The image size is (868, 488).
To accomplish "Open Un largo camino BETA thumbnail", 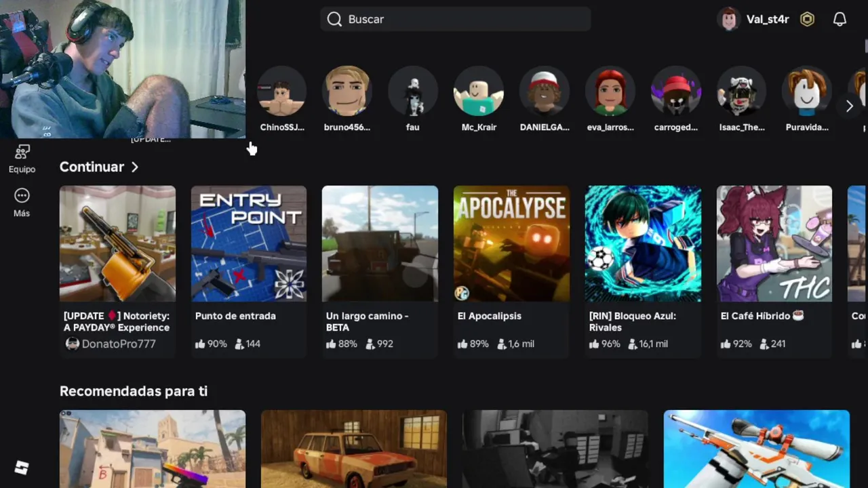I will click(380, 243).
